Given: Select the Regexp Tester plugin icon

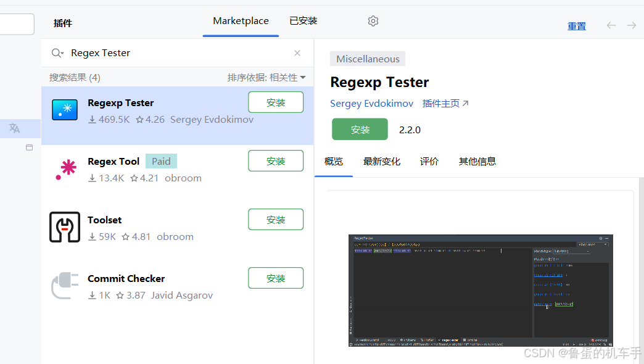Looking at the screenshot, I should [x=65, y=110].
